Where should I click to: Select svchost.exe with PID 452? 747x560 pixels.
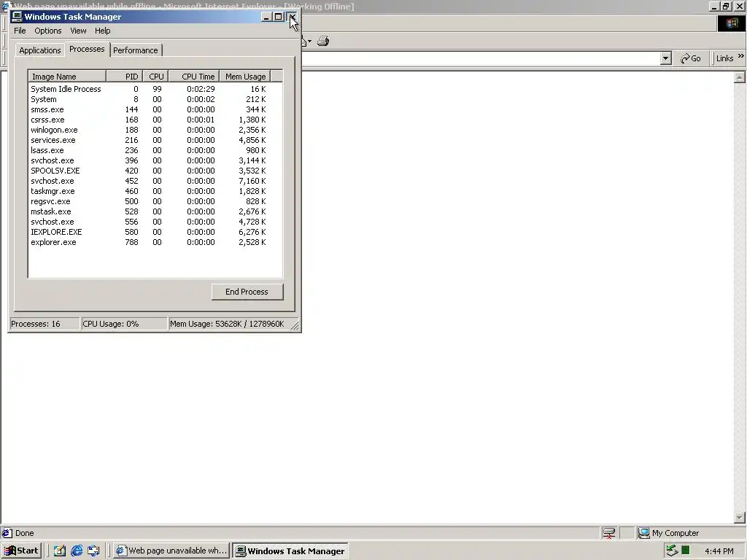[x=155, y=181]
